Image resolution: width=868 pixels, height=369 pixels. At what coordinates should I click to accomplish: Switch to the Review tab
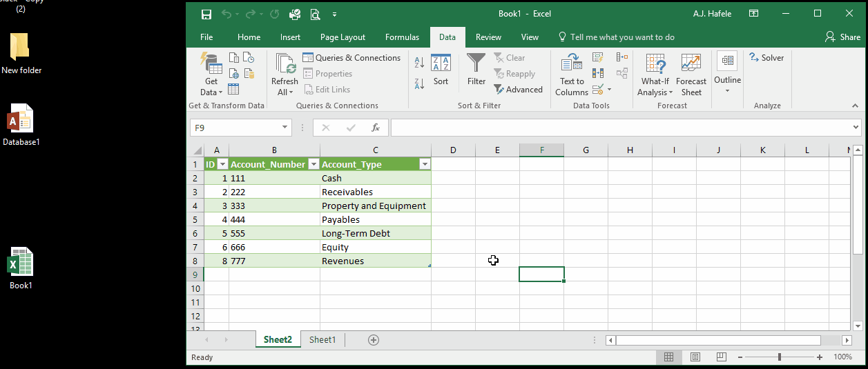point(488,37)
